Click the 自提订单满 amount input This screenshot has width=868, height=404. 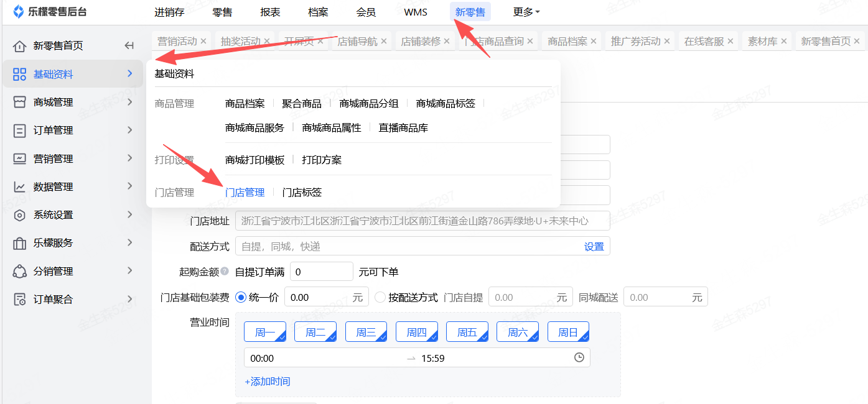[322, 272]
